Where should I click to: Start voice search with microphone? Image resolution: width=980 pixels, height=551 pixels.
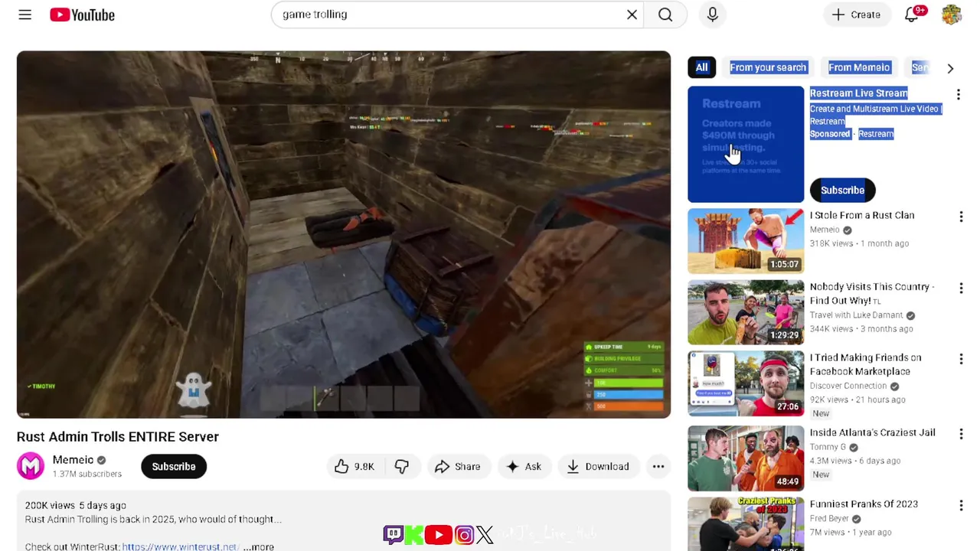pyautogui.click(x=712, y=15)
